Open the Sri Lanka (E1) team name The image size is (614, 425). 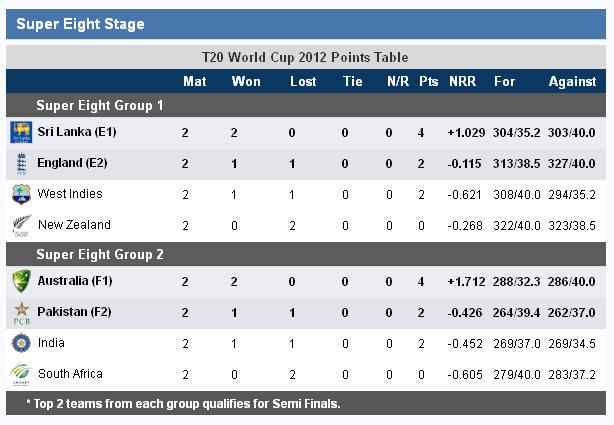(77, 132)
